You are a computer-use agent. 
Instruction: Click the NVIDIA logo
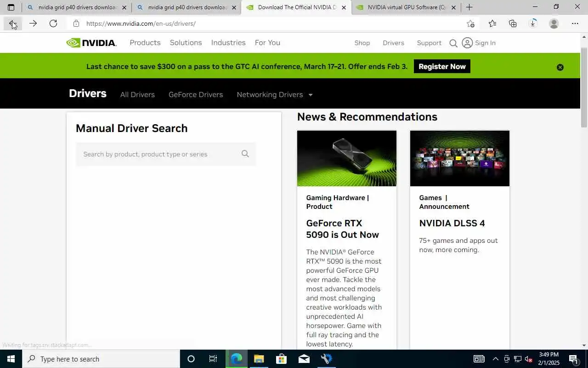tap(91, 43)
